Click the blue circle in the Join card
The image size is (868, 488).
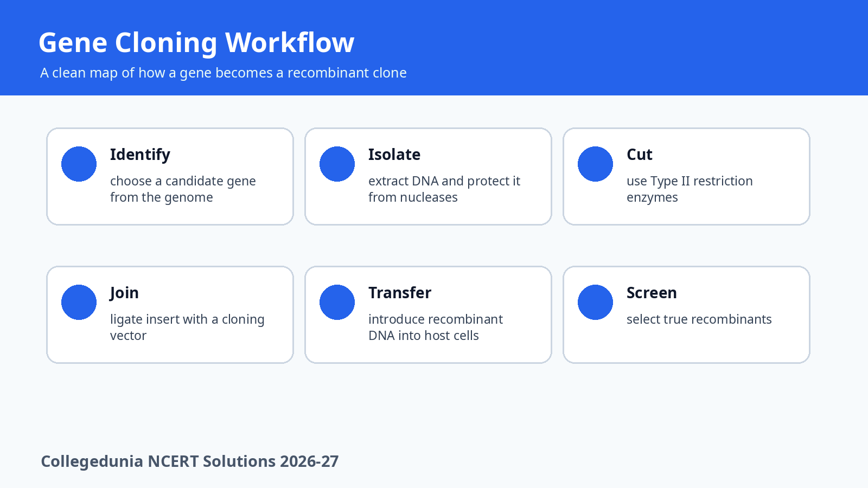pos(79,302)
